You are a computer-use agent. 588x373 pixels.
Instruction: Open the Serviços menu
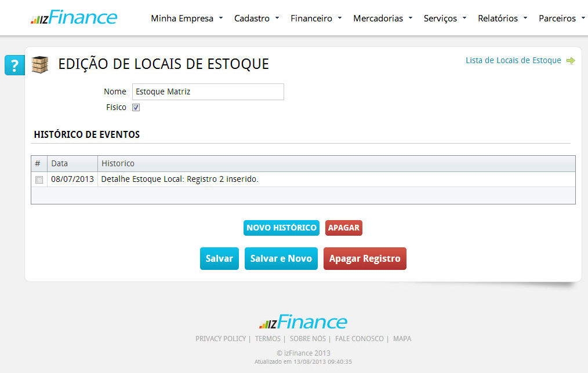coord(445,19)
